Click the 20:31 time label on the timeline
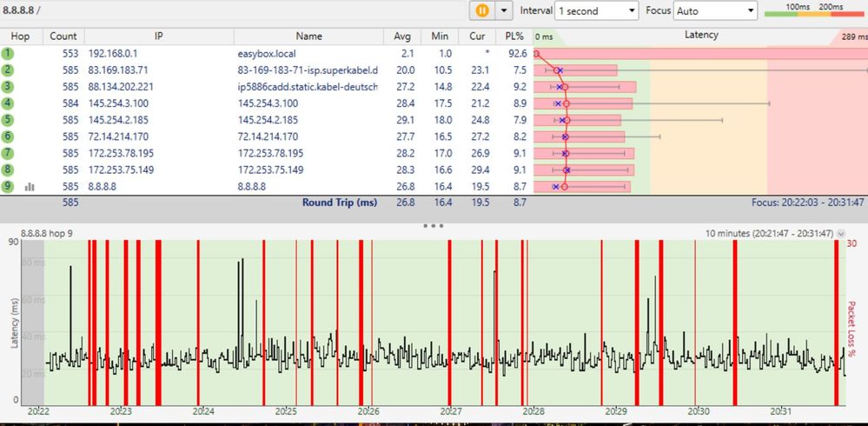Screen dimensions: 868x426 pyautogui.click(x=781, y=411)
